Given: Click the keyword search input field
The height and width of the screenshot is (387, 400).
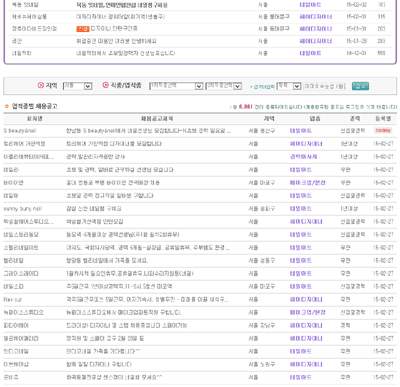Looking at the screenshot, I should point(325,86).
